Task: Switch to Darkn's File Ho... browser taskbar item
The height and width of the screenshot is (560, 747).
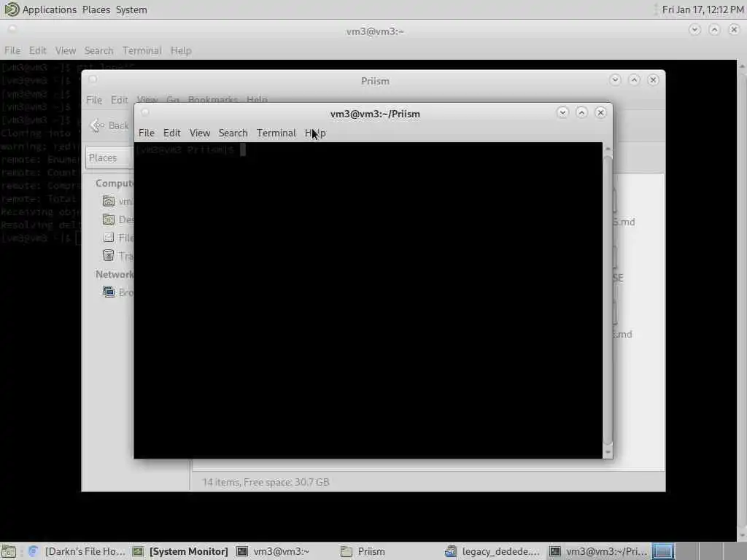Action: [x=77, y=551]
